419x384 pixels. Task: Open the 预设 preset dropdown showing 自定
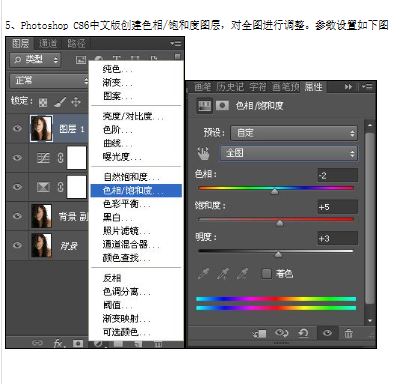tap(294, 133)
